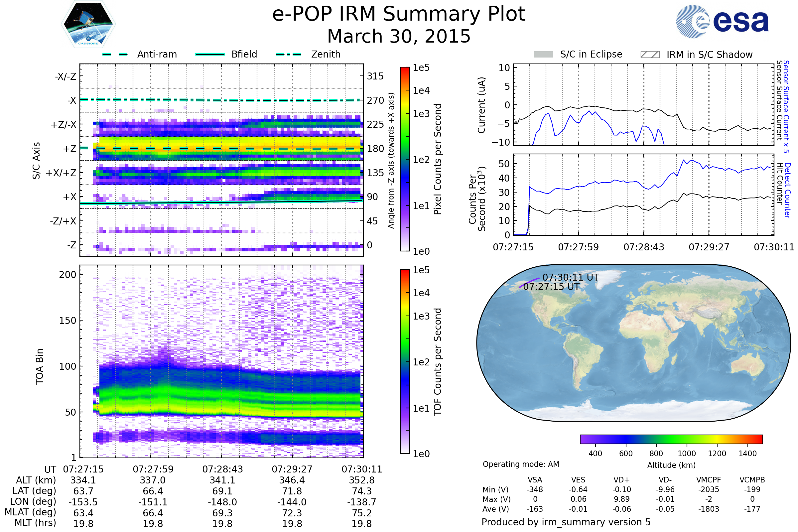Viewport: 798px width, 532px height.
Task: Click the March 30, 2015 date heading
Action: coord(399,36)
